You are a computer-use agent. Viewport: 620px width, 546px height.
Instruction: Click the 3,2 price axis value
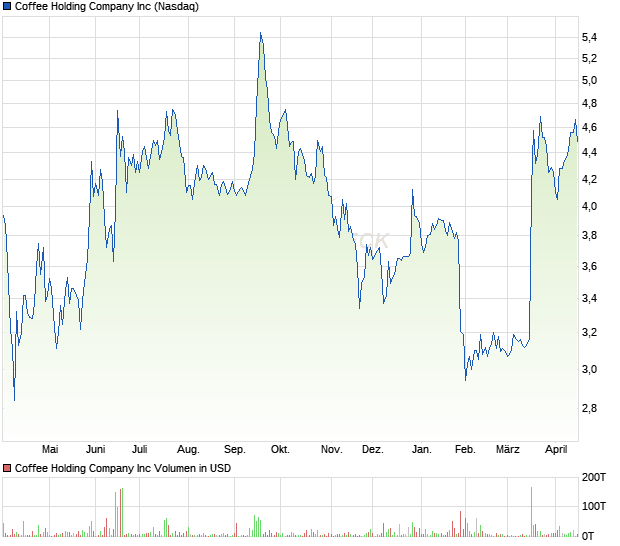coord(589,333)
